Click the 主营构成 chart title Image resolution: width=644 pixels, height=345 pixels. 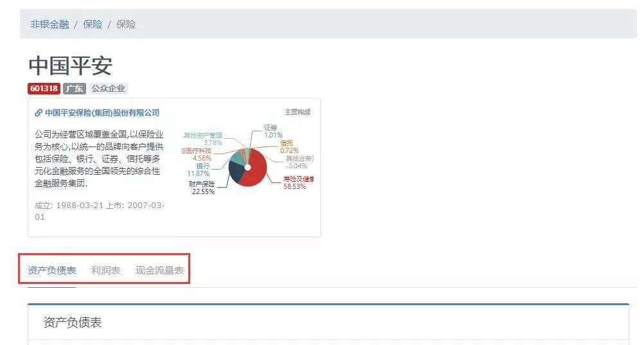298,112
